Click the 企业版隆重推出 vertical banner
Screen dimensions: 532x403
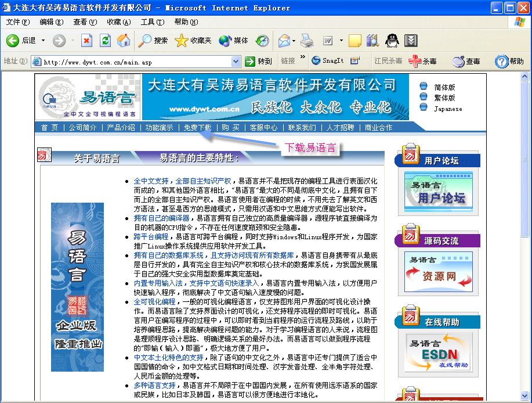click(x=77, y=287)
